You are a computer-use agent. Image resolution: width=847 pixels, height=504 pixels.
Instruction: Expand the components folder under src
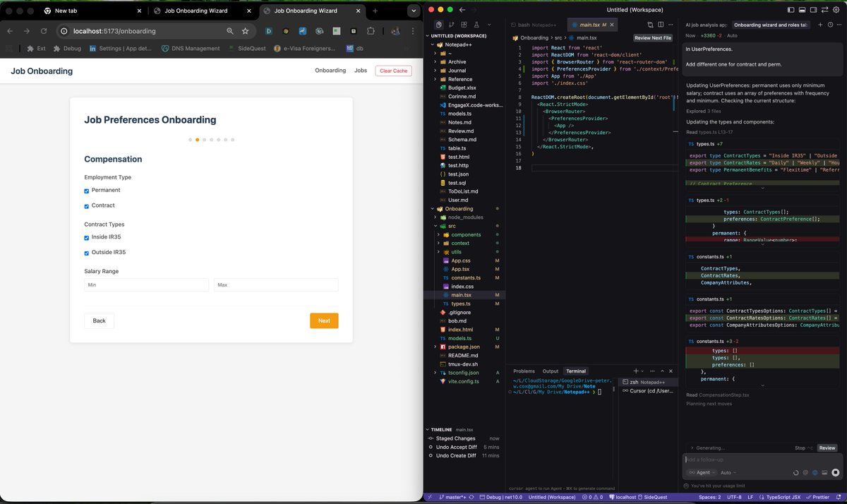467,234
